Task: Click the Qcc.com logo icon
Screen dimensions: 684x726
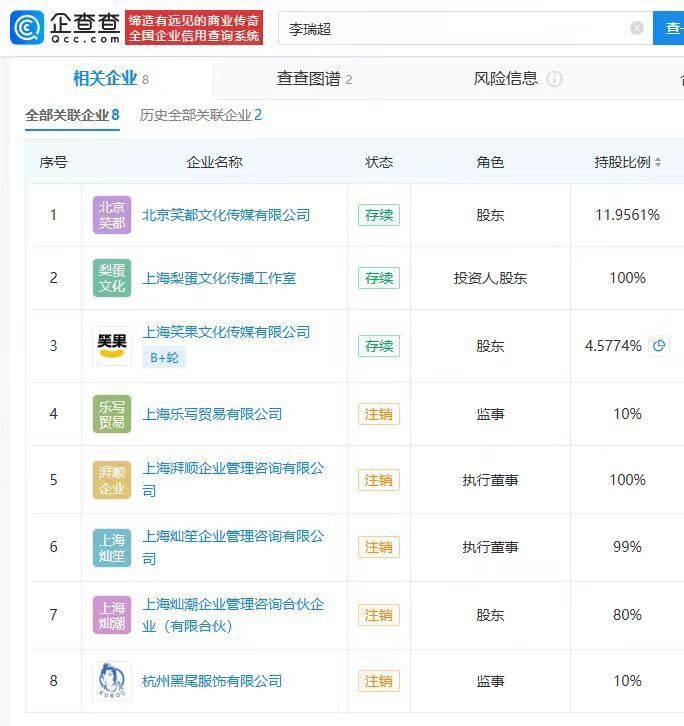Action: click(27, 28)
